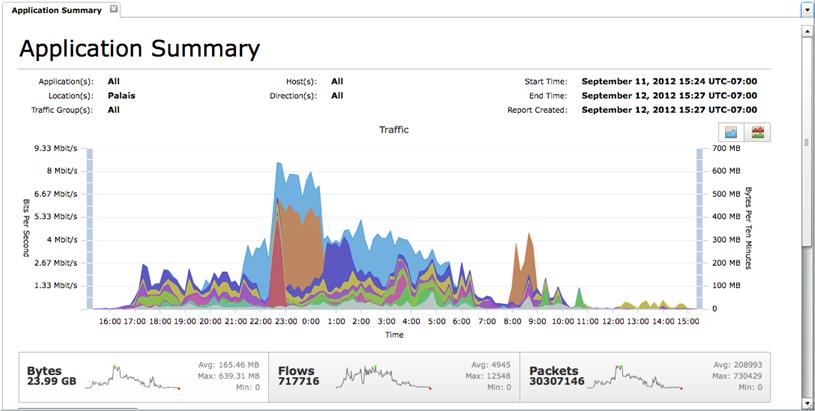Close the Application Summary tab
The image size is (815, 411).
coord(114,10)
